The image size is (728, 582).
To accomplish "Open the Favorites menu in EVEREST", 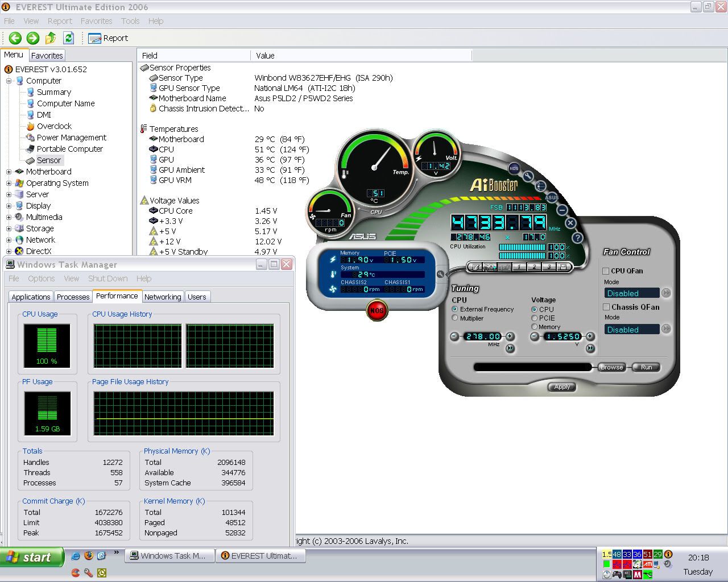I will click(x=96, y=21).
